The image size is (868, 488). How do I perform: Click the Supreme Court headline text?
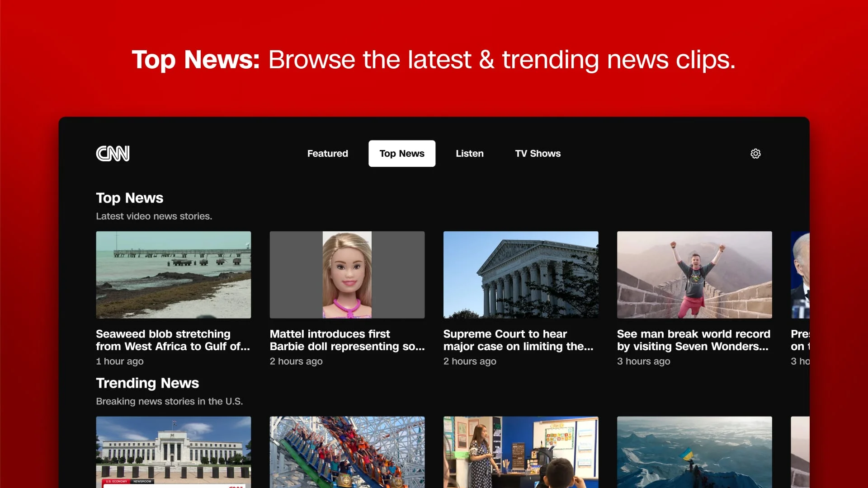(518, 340)
